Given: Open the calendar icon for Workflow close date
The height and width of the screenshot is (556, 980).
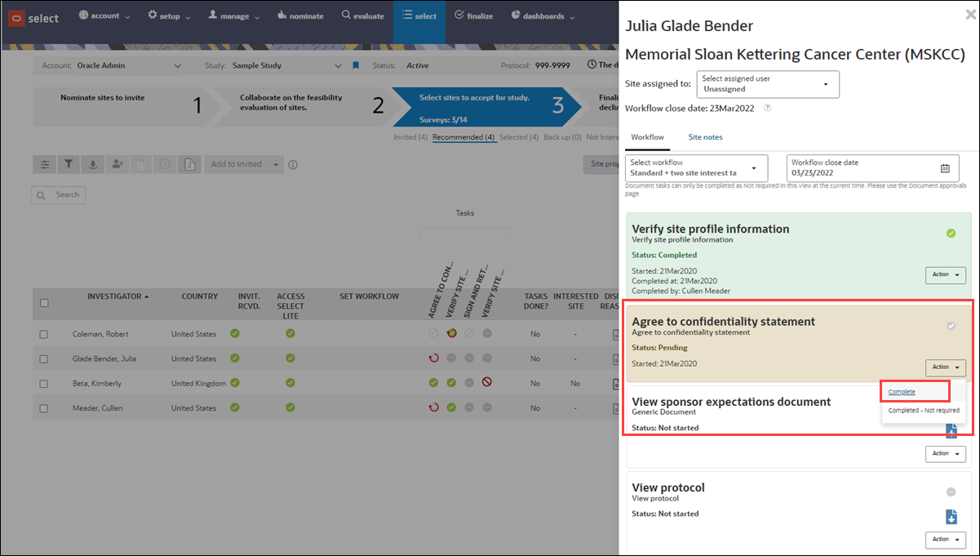Looking at the screenshot, I should 945,169.
